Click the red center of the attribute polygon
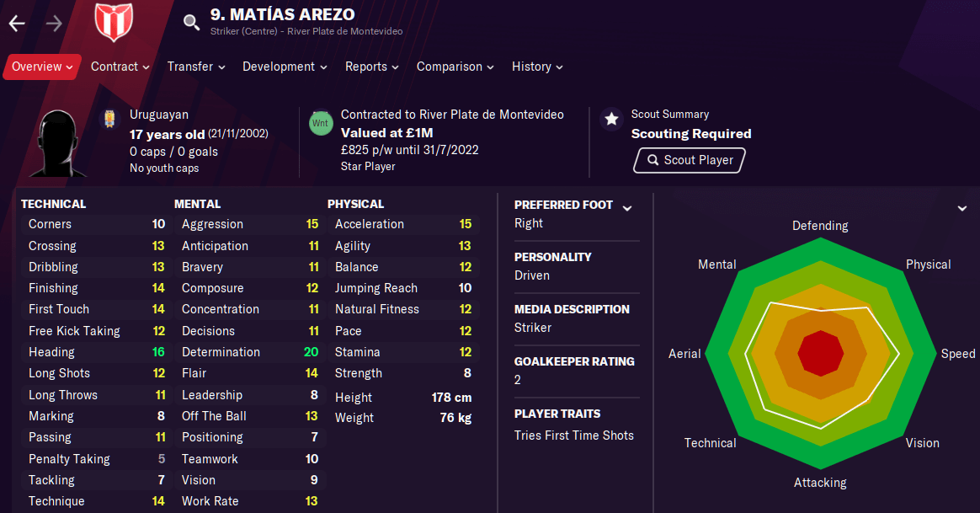The width and height of the screenshot is (980, 513). [x=820, y=354]
